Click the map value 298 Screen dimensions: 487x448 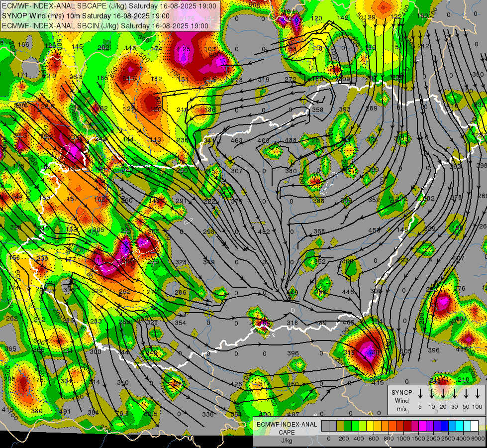209,231
